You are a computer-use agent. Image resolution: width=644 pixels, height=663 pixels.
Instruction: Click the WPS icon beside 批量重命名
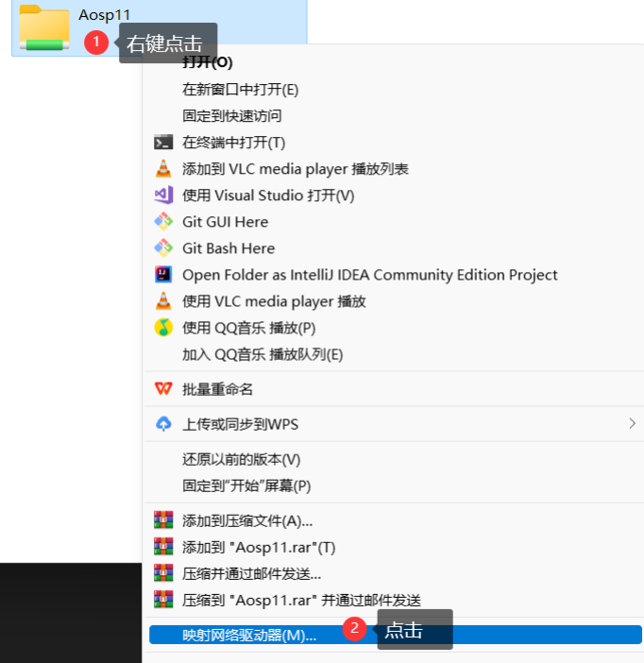pyautogui.click(x=163, y=389)
